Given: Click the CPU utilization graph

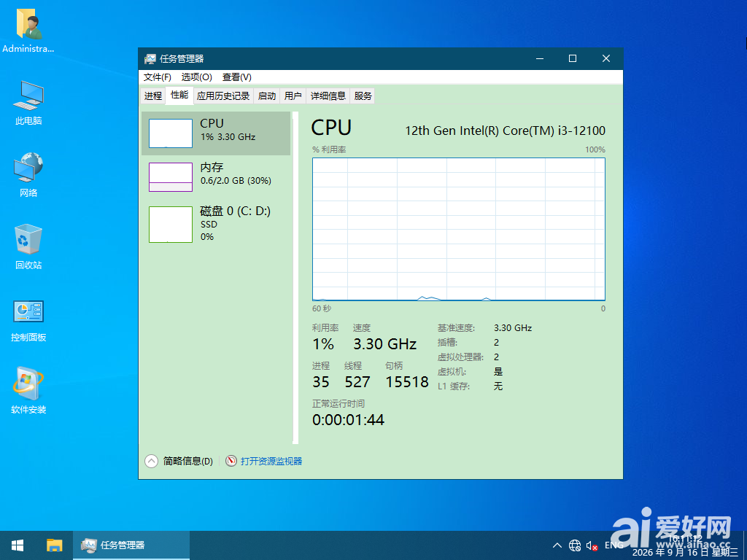Looking at the screenshot, I should point(459,229).
